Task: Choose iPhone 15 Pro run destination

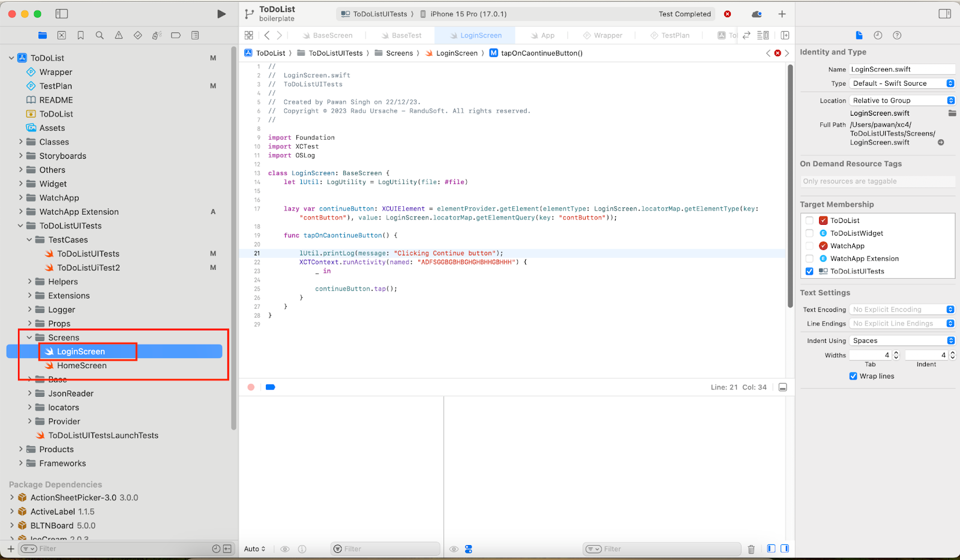Action: (463, 14)
